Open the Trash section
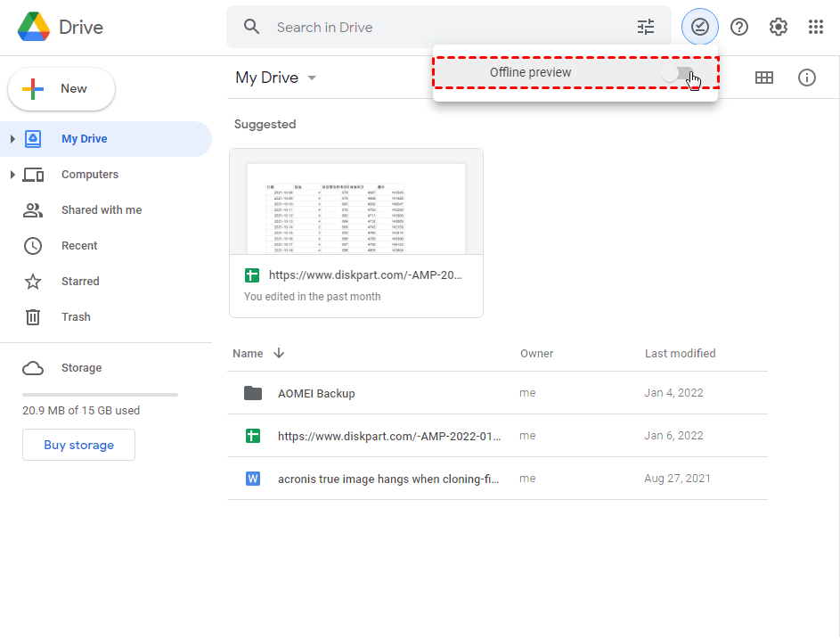This screenshot has width=840, height=639. tap(76, 317)
